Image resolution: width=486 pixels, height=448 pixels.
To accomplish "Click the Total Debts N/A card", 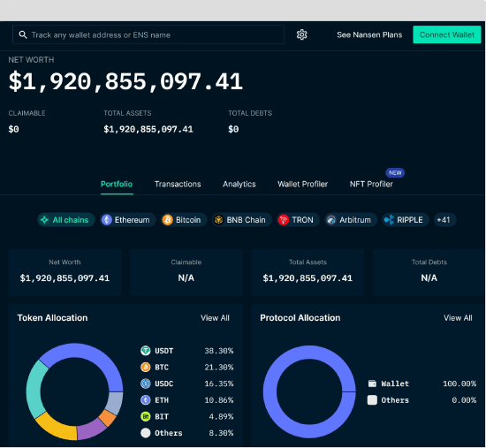I will pos(429,272).
